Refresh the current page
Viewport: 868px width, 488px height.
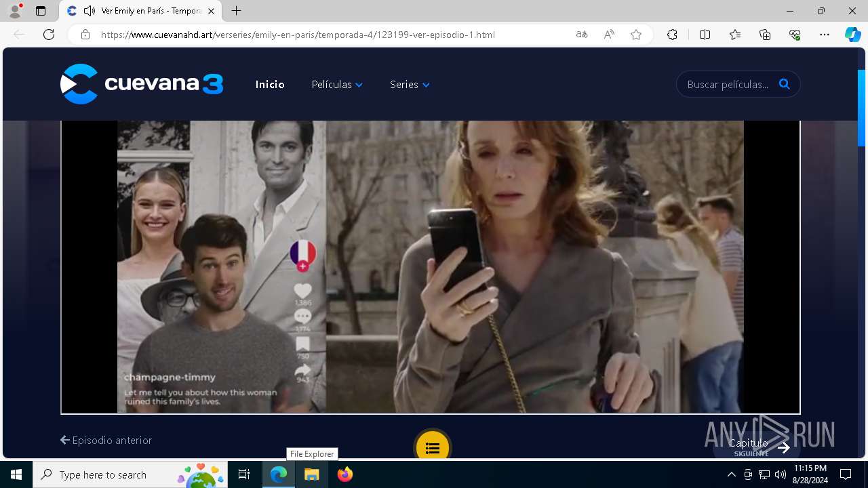point(49,35)
